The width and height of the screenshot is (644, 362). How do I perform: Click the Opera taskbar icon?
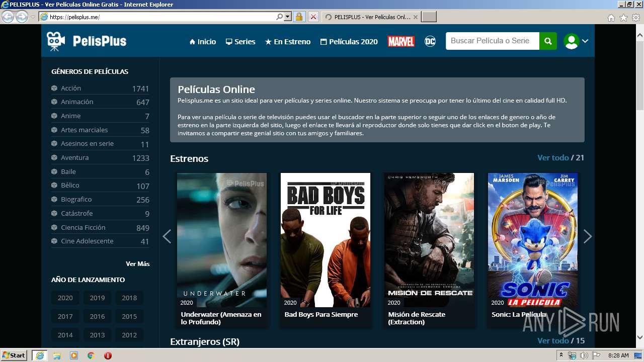click(x=108, y=355)
